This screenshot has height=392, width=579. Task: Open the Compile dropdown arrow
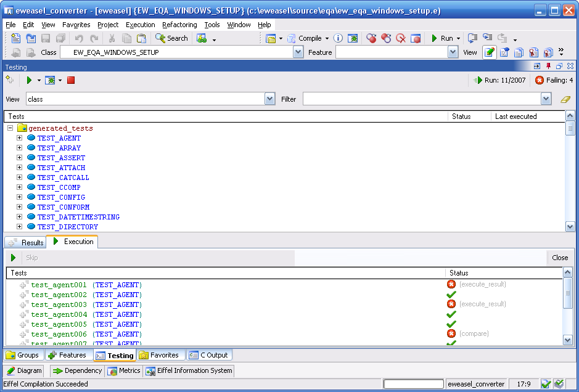(x=327, y=38)
